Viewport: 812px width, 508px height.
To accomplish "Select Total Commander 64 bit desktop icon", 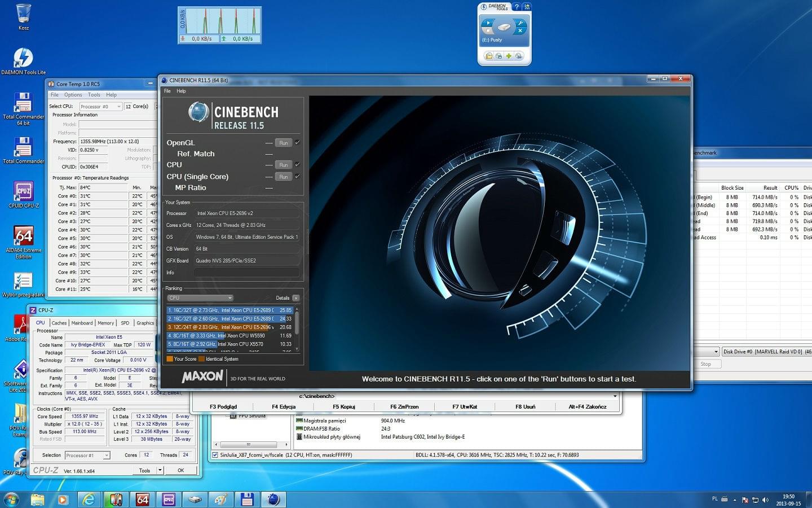I will (23, 103).
